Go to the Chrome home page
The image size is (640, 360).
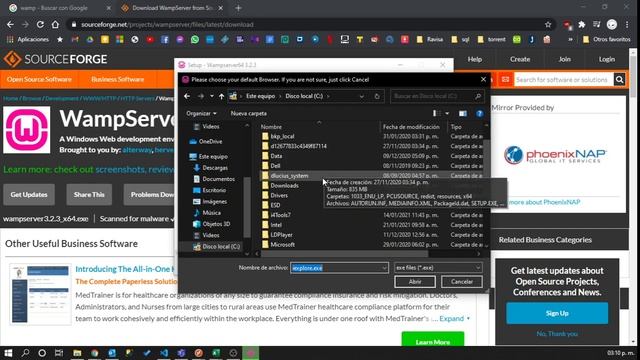tap(55, 24)
